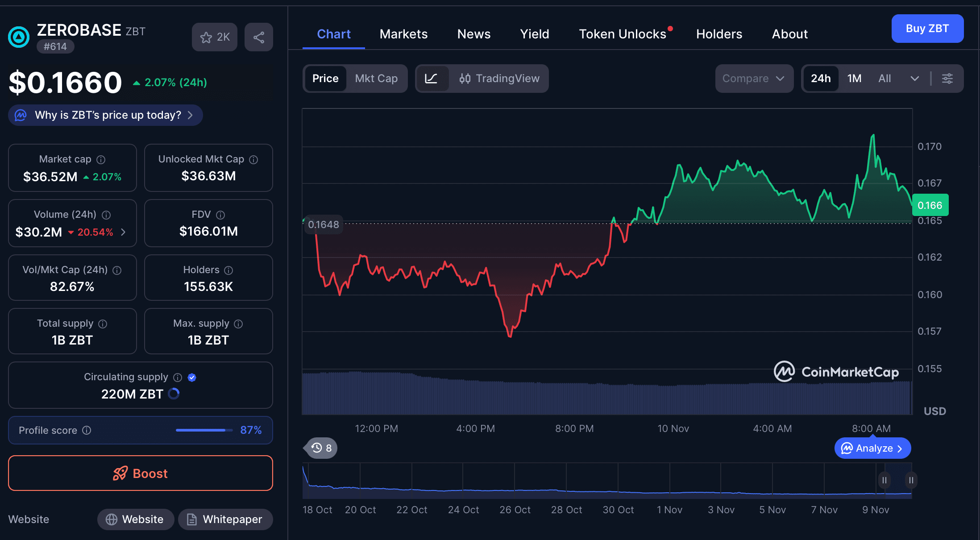
Task: Click the circulating supply verified badge
Action: tap(192, 377)
